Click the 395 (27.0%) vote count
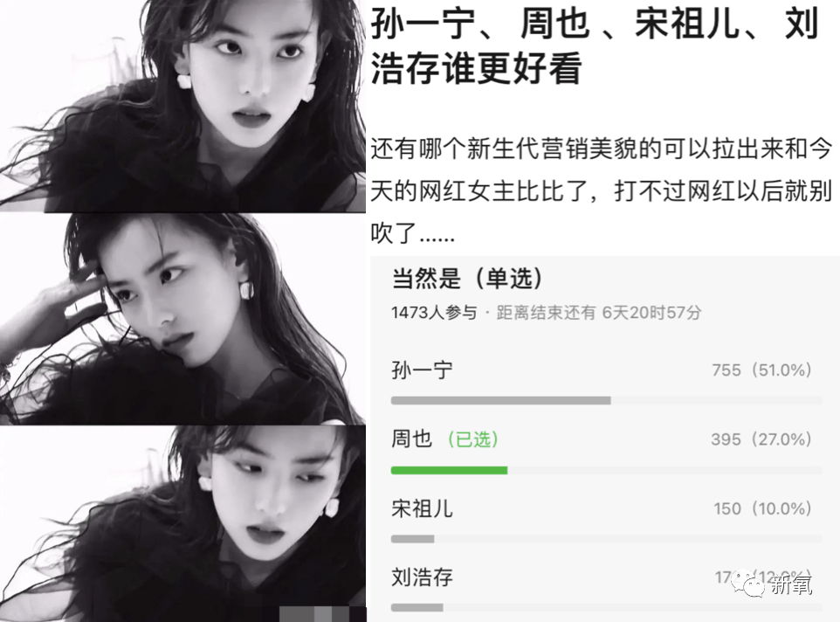 [x=761, y=439]
